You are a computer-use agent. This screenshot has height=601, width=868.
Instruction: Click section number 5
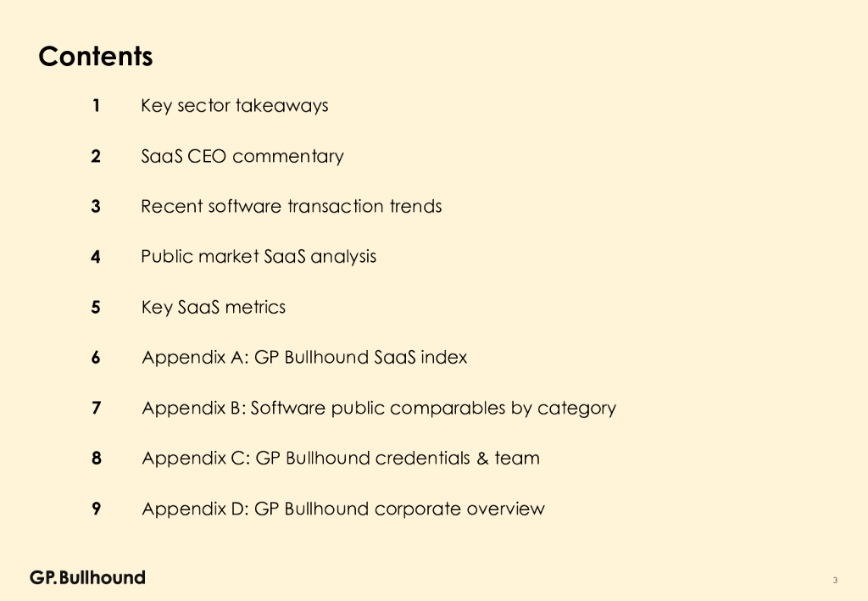(x=97, y=307)
